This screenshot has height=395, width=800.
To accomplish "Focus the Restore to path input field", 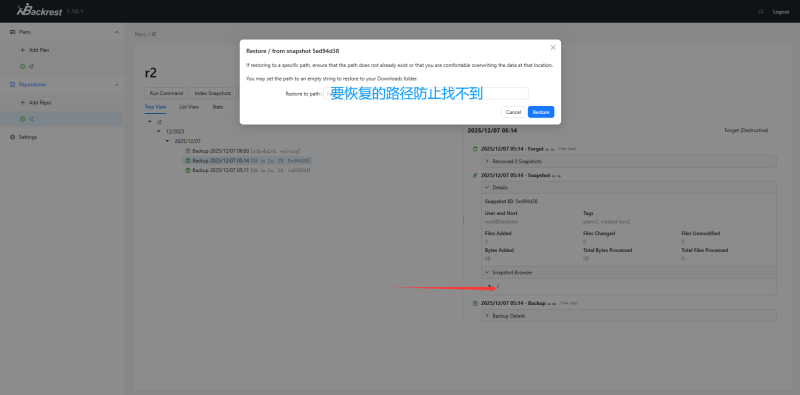I will coord(426,93).
